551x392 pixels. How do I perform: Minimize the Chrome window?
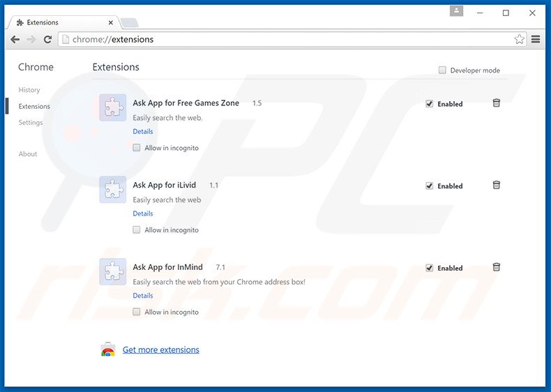480,13
